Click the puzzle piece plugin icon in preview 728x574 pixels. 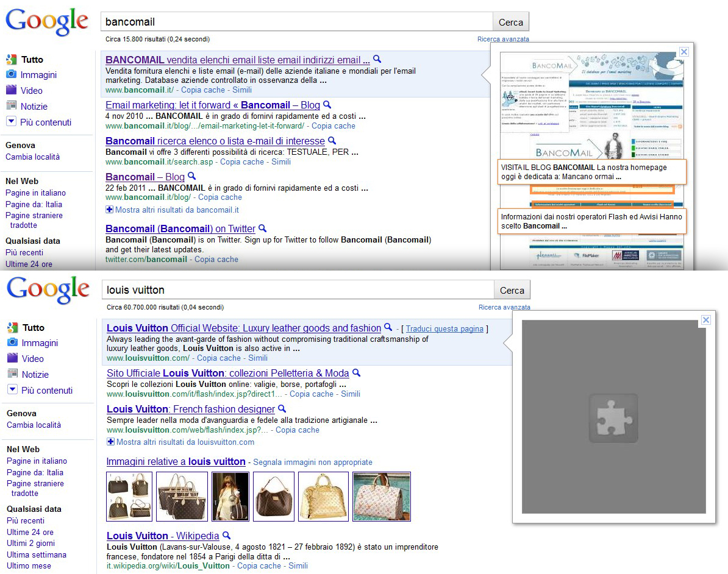coord(613,418)
